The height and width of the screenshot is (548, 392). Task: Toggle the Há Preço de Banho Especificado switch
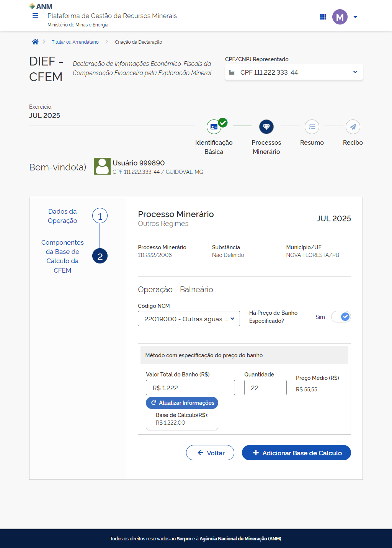tap(341, 317)
